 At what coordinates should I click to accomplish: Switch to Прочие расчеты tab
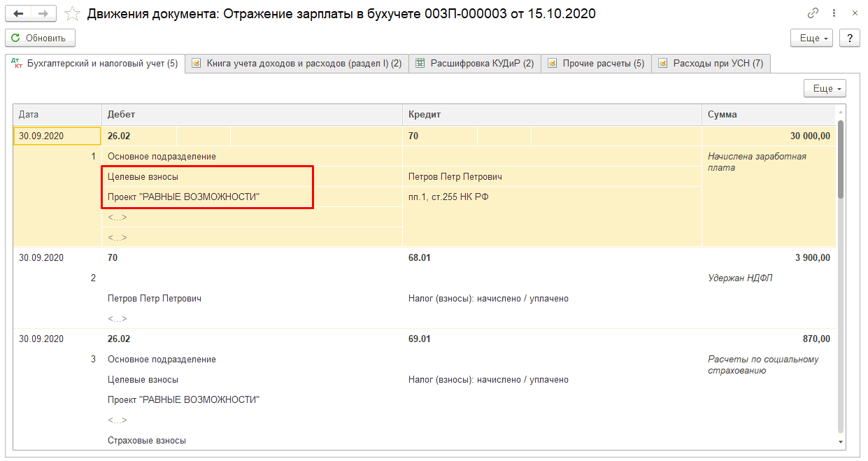click(x=597, y=64)
